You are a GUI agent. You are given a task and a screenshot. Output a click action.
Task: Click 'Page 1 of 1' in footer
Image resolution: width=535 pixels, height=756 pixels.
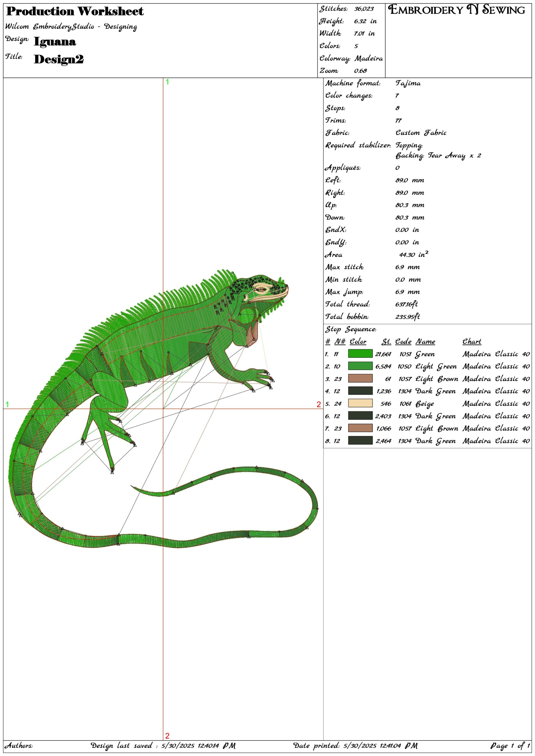click(510, 745)
